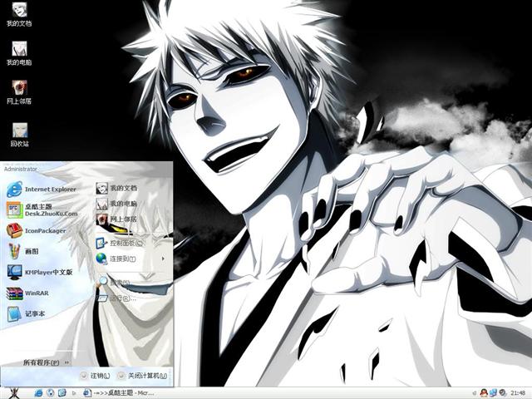Click the globe quick launch icon

[50, 393]
